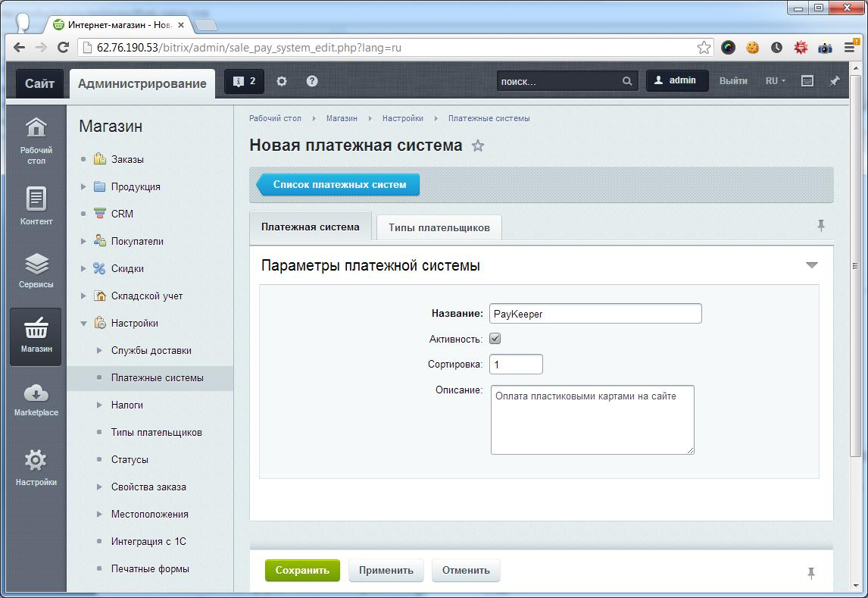Screen dimensions: 868x598
Task: Click the help question mark icon
Action: (312, 81)
